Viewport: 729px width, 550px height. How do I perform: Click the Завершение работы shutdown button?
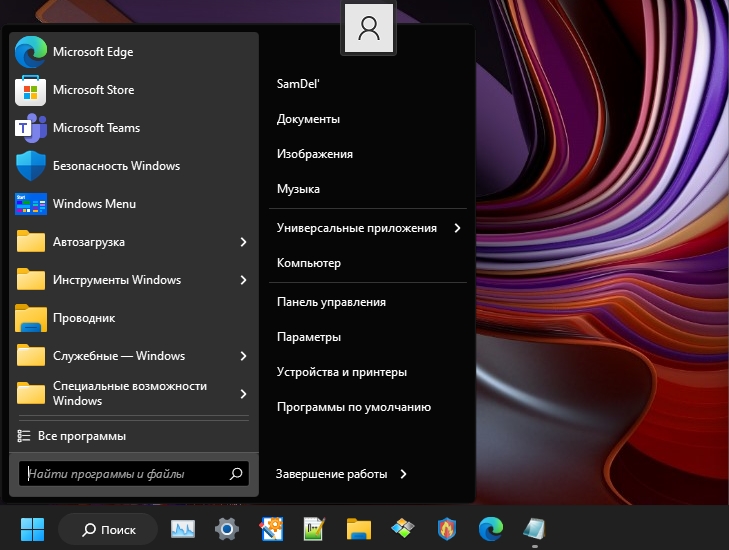point(331,474)
